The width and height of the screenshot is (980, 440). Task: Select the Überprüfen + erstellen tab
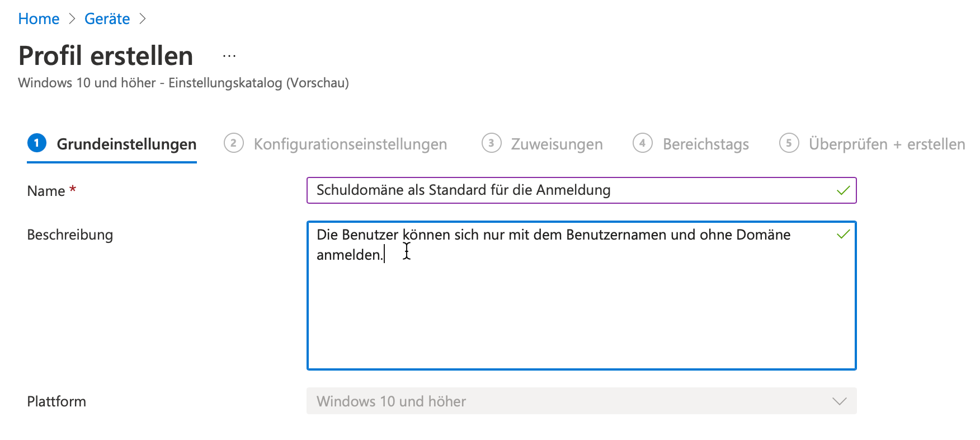click(x=886, y=144)
